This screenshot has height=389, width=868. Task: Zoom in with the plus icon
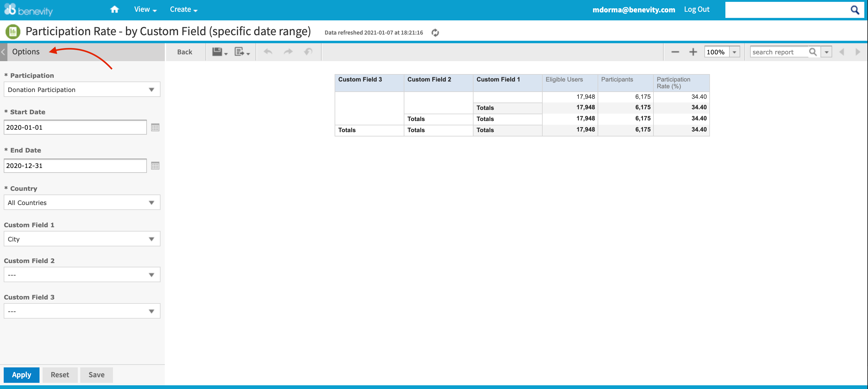point(693,52)
